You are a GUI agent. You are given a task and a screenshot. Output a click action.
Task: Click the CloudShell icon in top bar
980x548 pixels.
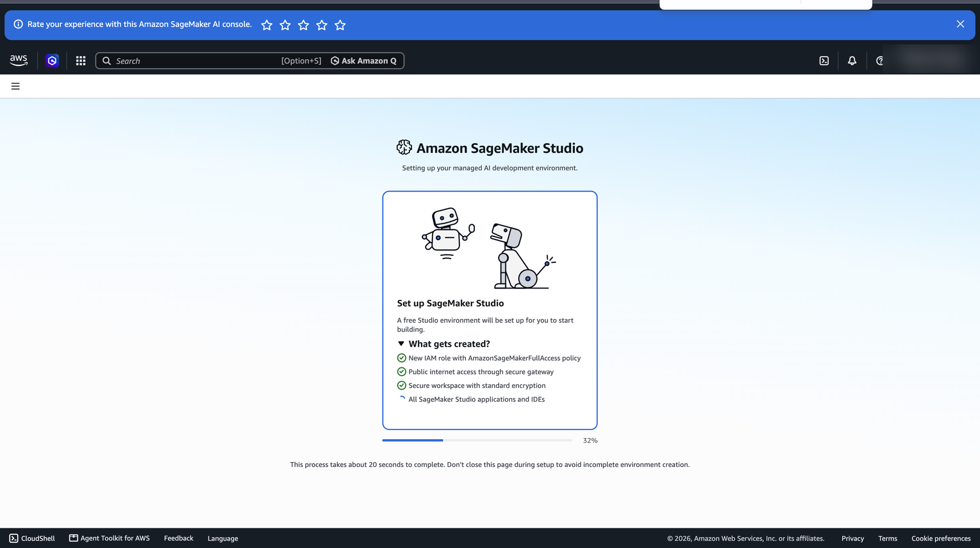(824, 60)
